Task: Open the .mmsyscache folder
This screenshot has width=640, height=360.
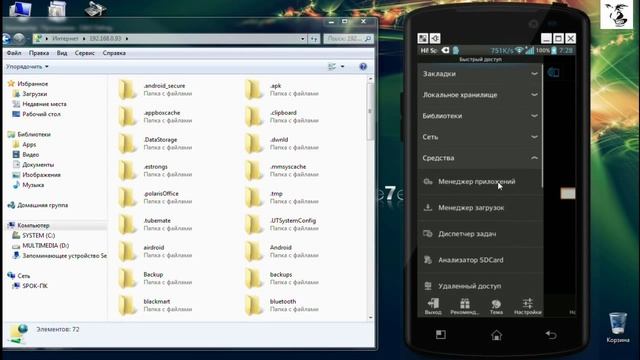Action: [x=282, y=170]
